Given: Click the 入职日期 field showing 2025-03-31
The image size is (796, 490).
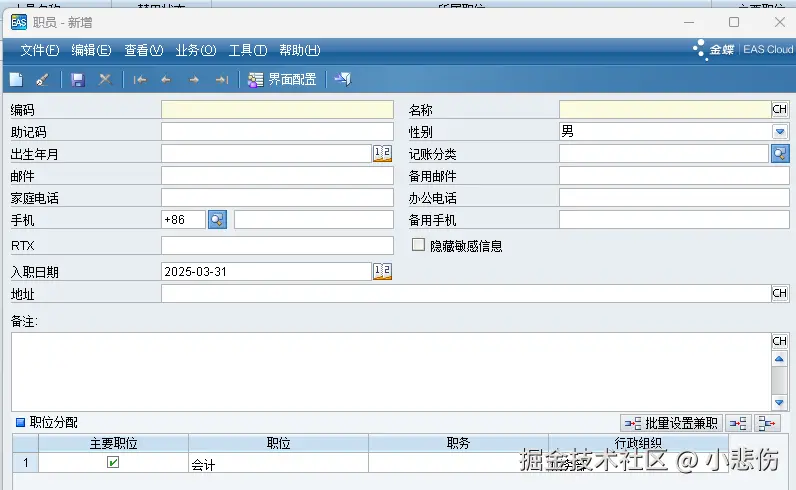Looking at the screenshot, I should (x=267, y=272).
